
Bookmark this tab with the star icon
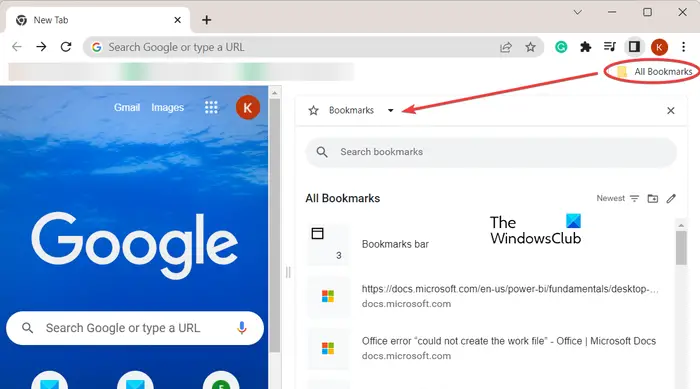[x=530, y=47]
